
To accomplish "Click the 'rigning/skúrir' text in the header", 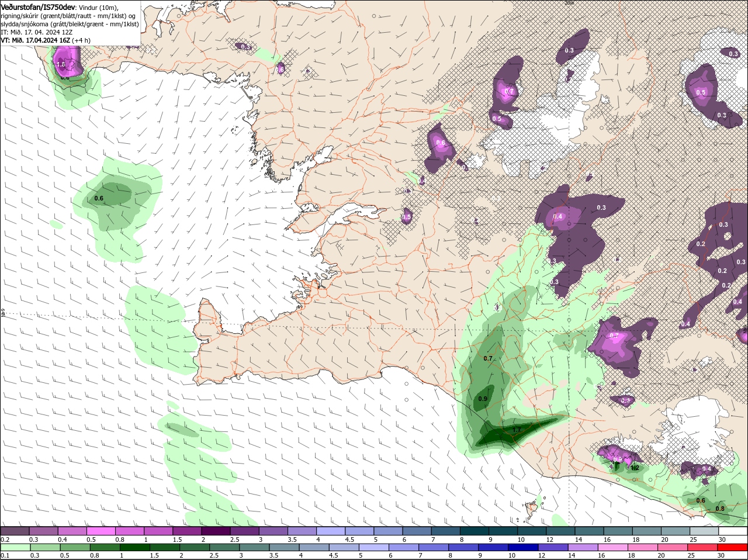I will (x=20, y=16).
